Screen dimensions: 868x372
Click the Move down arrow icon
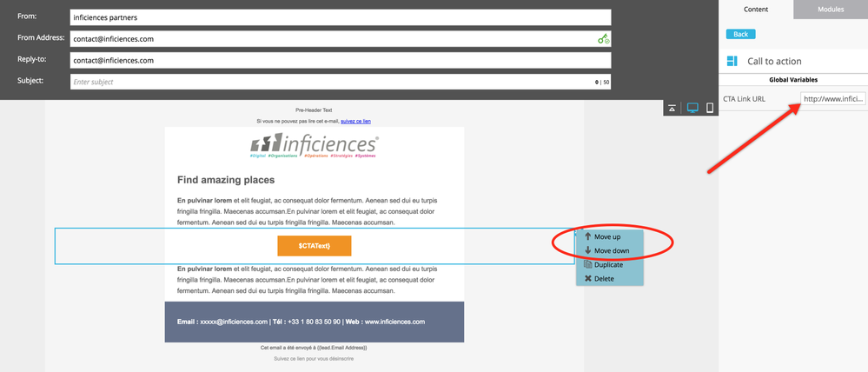click(588, 250)
